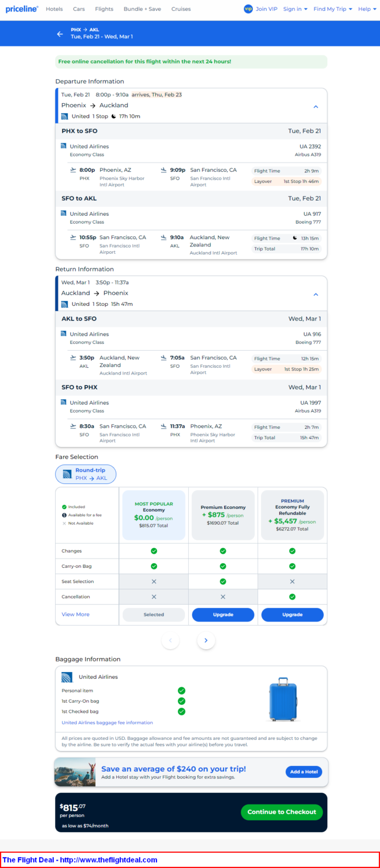Open the Sign in dropdown

(x=295, y=9)
